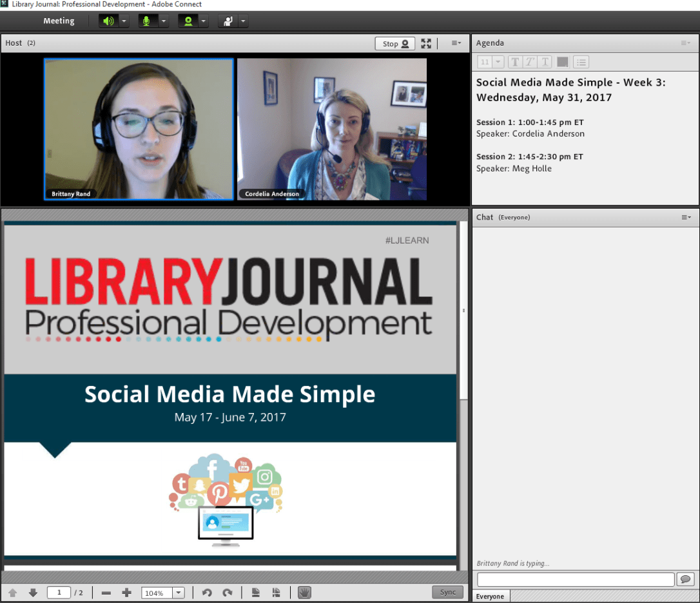The width and height of the screenshot is (700, 603).
Task: Select the Everyone chat tab
Action: pos(490,597)
